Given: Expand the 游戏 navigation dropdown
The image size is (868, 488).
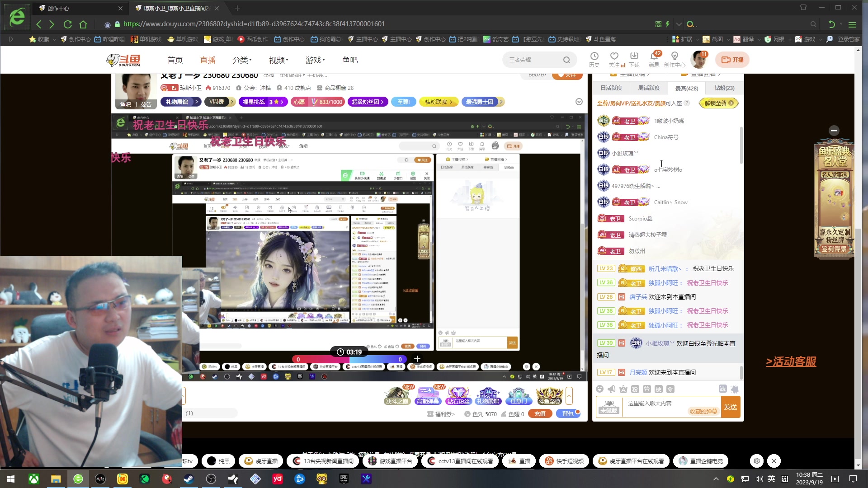Looking at the screenshot, I should (315, 60).
